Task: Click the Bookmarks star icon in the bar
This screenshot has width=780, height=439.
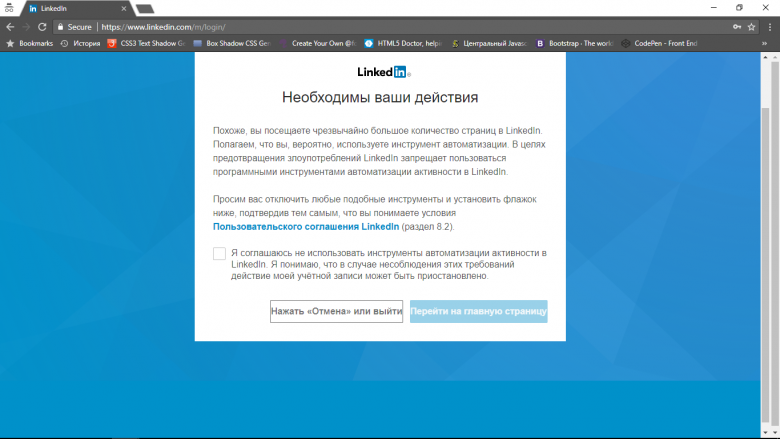Action: click(10, 43)
